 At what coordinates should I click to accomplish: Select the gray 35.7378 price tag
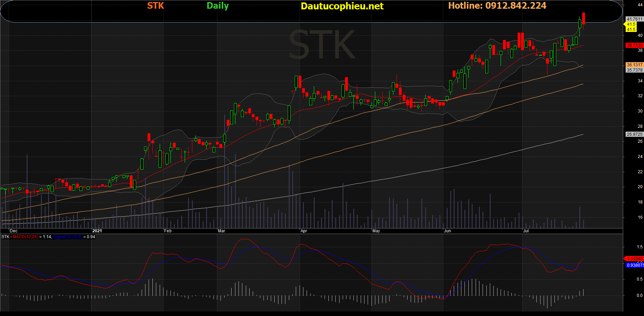click(x=634, y=70)
